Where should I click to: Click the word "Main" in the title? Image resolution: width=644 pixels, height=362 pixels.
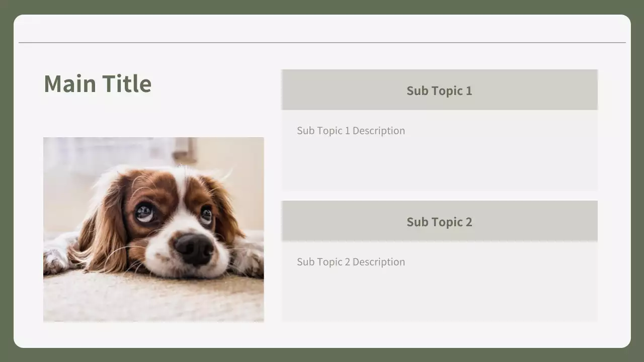click(70, 84)
